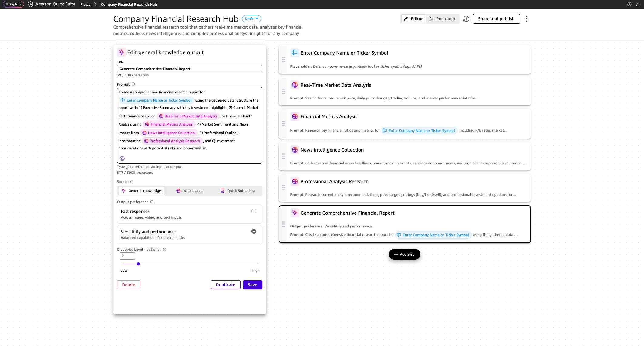Expand the Financial Metrics Analysis step
Viewport: 644px width, 346px height.
tap(329, 116)
